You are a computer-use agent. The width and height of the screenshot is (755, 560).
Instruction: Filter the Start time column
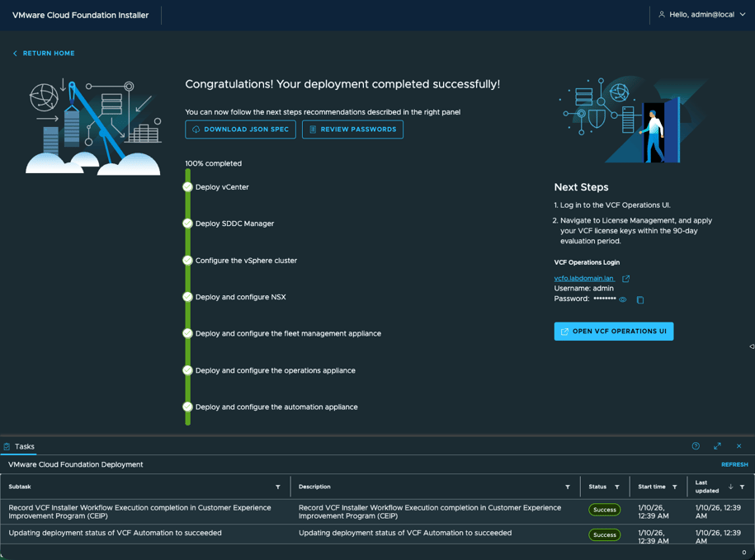click(675, 487)
